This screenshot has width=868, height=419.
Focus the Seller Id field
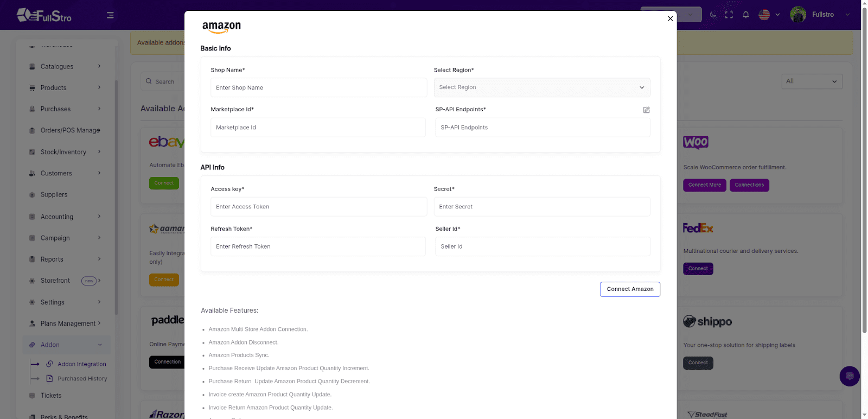coord(542,246)
